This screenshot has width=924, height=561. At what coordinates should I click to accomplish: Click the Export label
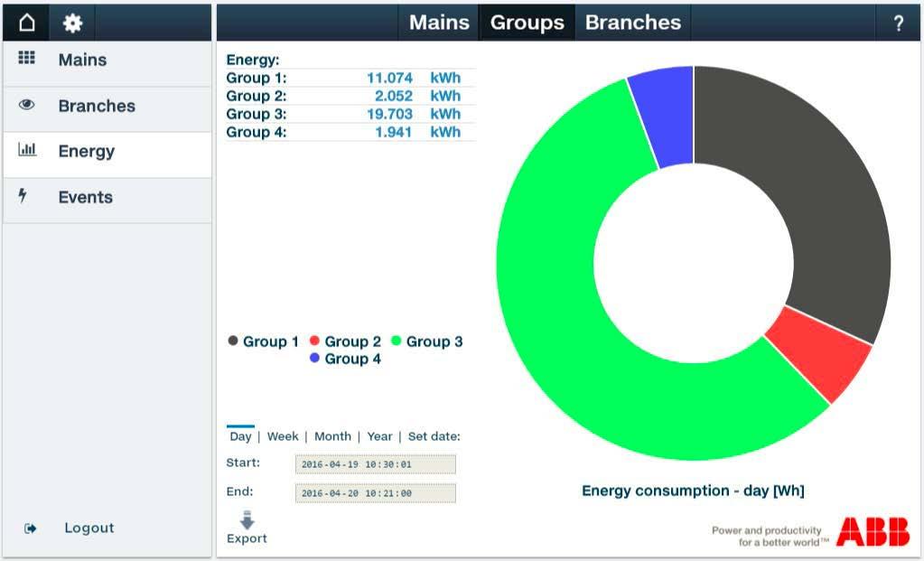tap(247, 538)
